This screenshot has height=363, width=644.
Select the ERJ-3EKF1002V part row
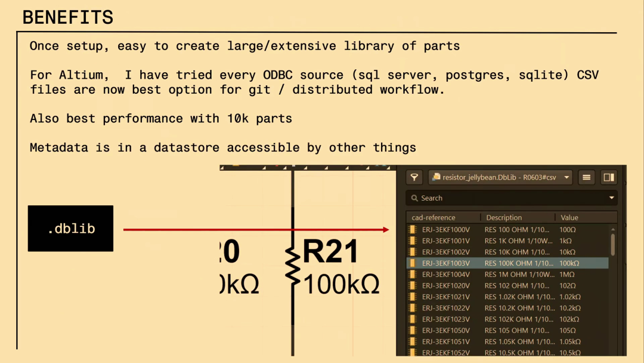coord(507,252)
